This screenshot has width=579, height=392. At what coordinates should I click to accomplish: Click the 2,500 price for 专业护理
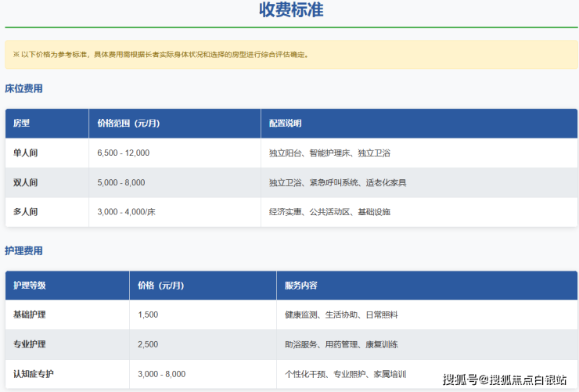pos(148,344)
